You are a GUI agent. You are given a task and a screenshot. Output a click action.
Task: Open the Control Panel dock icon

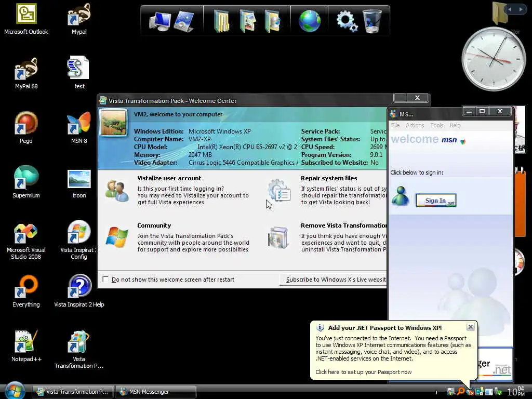(x=183, y=21)
